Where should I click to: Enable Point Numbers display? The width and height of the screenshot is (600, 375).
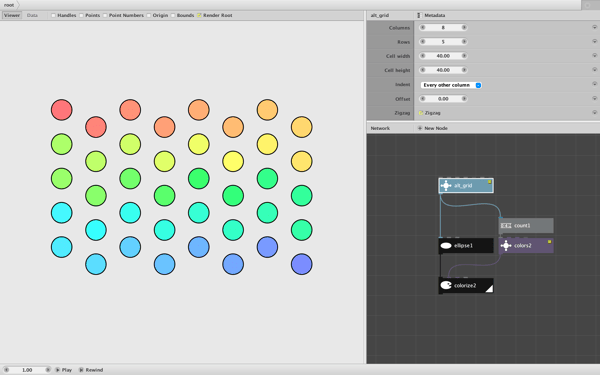(x=105, y=15)
